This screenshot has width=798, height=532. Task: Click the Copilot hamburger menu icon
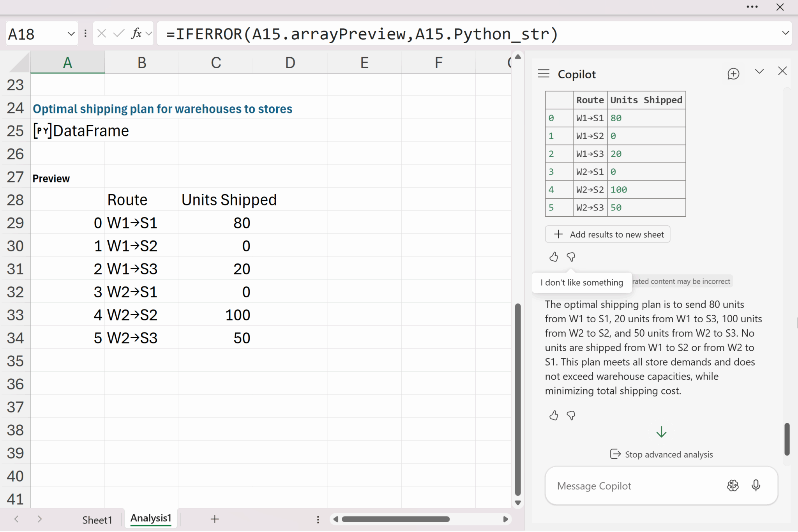pyautogui.click(x=544, y=74)
